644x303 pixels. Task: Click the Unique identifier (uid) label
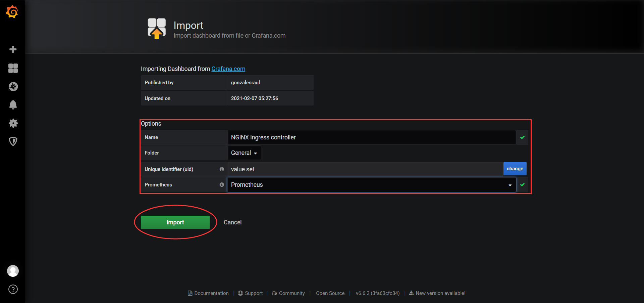coord(169,169)
